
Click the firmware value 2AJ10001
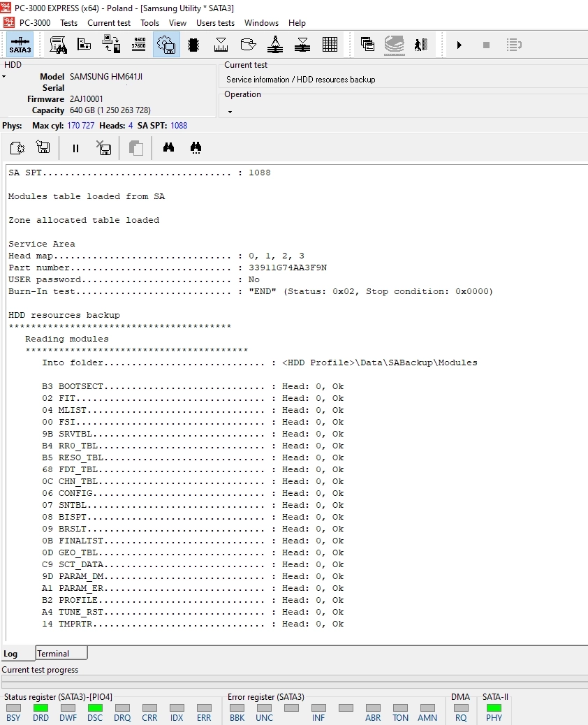click(87, 99)
